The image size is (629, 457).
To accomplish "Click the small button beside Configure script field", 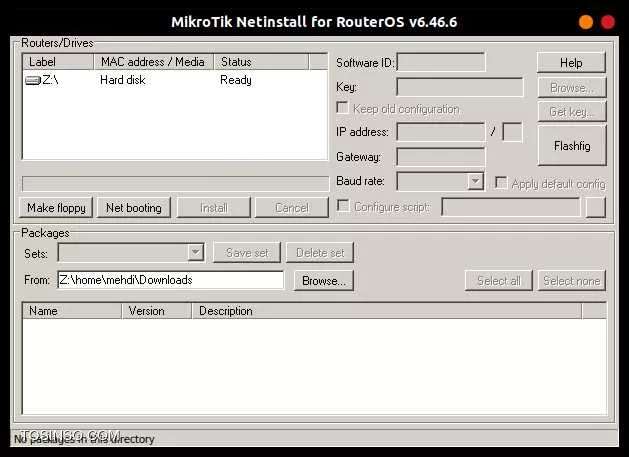I will pyautogui.click(x=595, y=207).
